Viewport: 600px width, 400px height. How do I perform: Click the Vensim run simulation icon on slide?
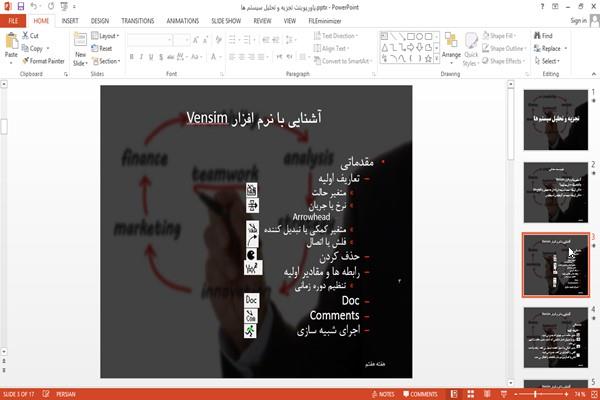point(250,331)
